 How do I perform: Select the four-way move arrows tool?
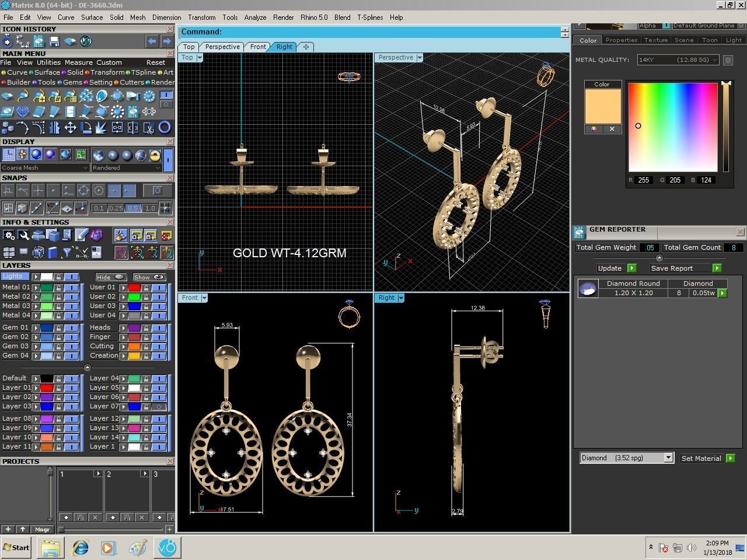point(70,127)
